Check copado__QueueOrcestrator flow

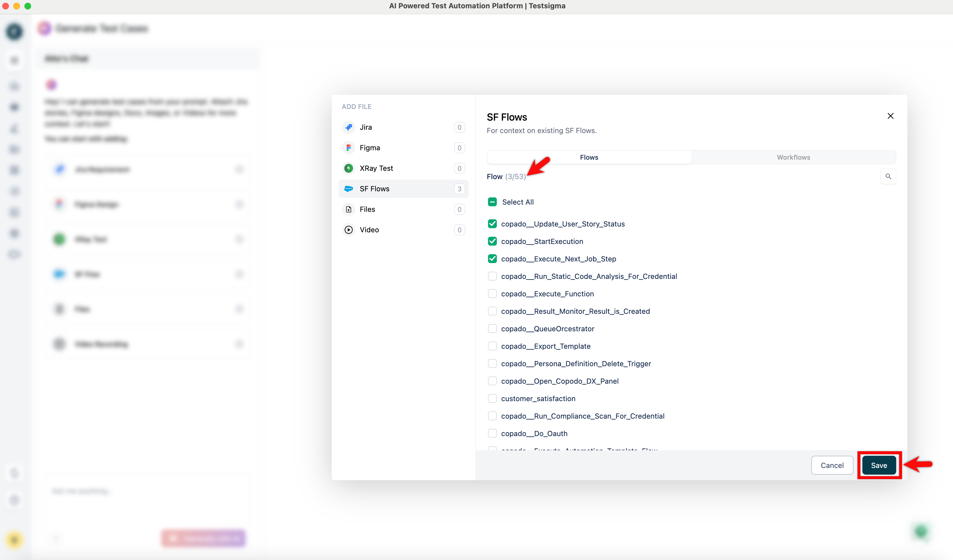[x=492, y=329]
